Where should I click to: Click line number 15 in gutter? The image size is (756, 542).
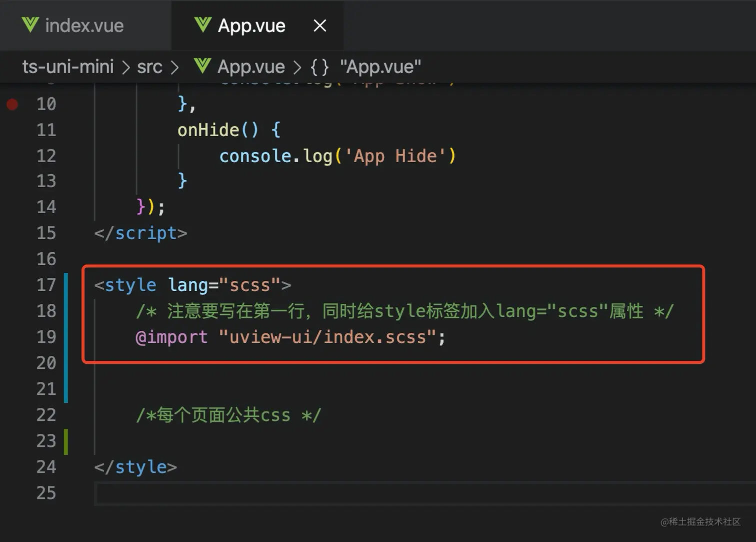pyautogui.click(x=46, y=233)
